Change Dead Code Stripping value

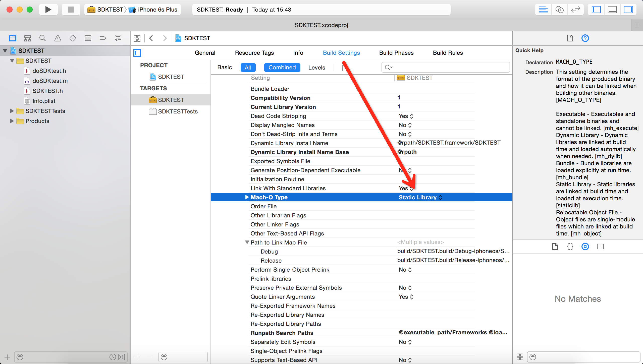pos(406,116)
